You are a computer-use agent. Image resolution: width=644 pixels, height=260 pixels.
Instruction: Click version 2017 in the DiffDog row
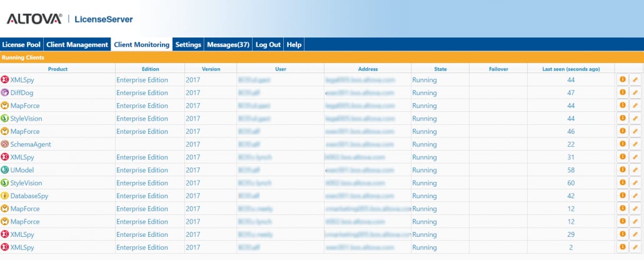(x=193, y=93)
